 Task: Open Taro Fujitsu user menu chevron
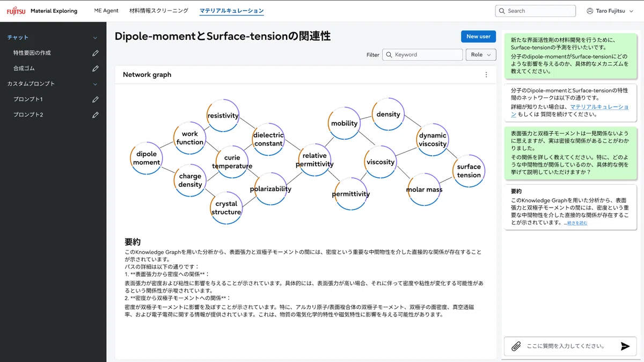(x=632, y=11)
